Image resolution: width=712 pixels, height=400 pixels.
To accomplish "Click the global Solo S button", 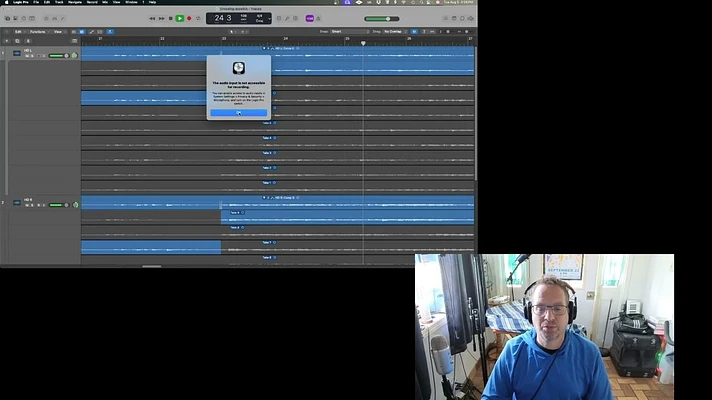I will (x=28, y=41).
